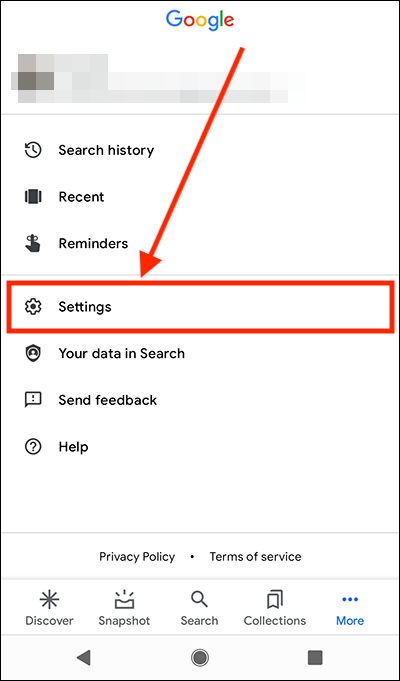The width and height of the screenshot is (400, 681).
Task: Open the Settings menu entry
Action: pos(200,307)
